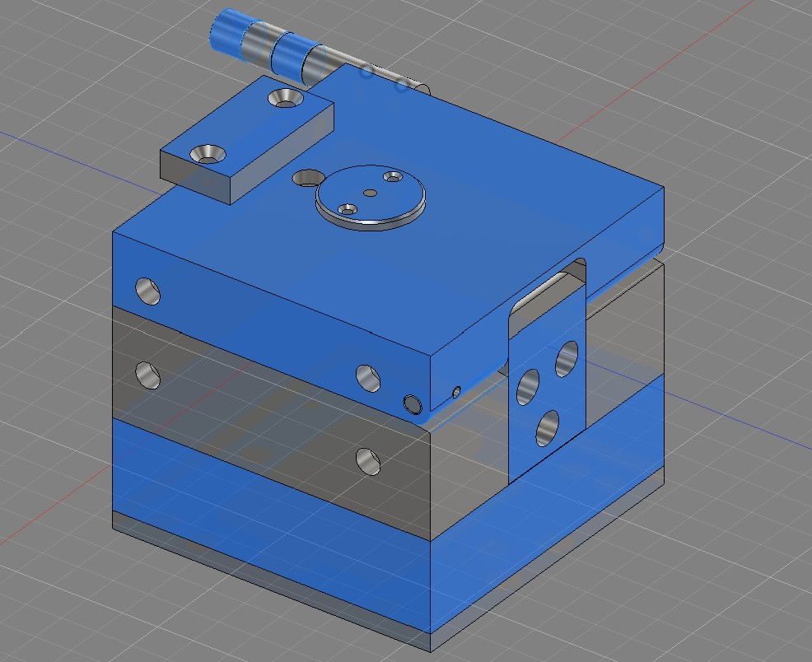Click the left hole on gray middle plate's front

(x=147, y=375)
